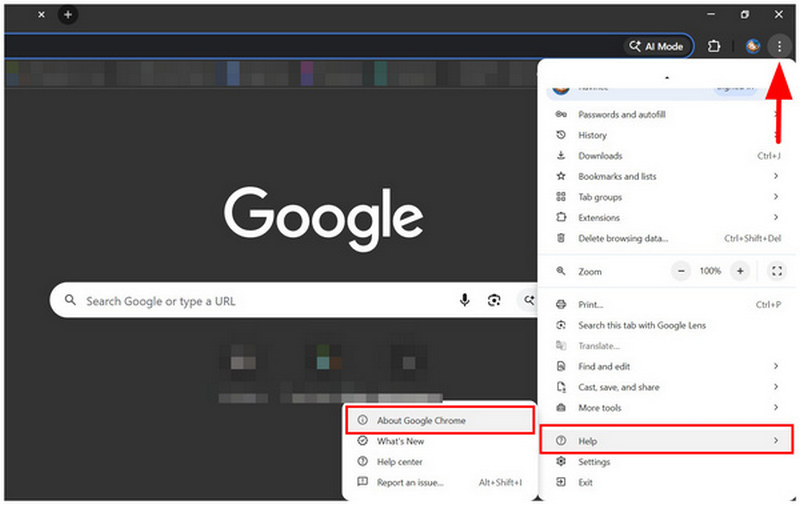
Task: Click the grid icon beside Tab groups
Action: click(x=561, y=197)
